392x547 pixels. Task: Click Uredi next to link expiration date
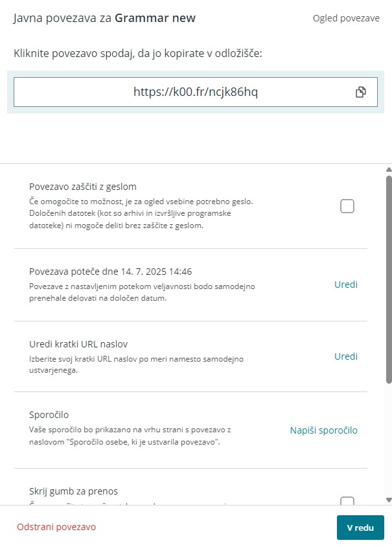pos(345,285)
